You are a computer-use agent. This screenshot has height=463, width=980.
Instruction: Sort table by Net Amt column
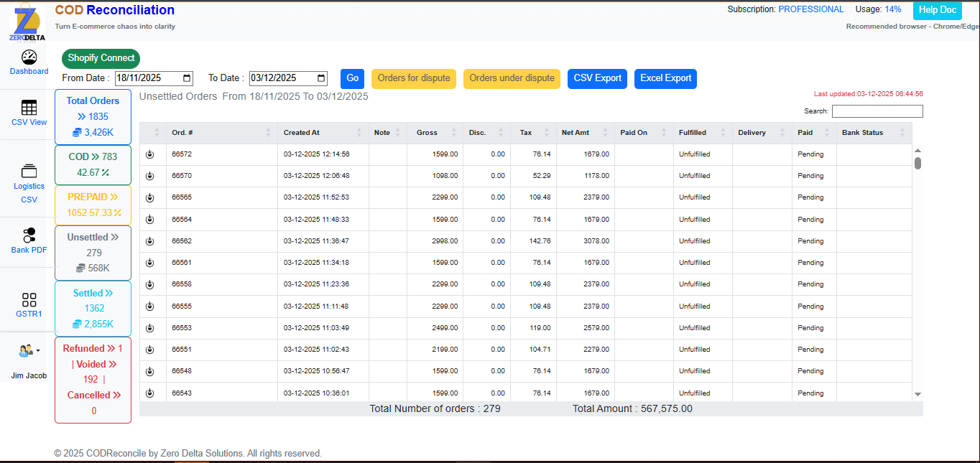click(585, 133)
